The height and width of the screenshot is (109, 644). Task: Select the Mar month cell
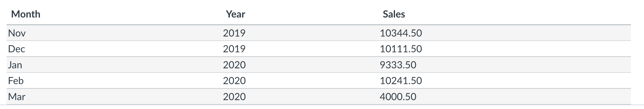[17, 97]
